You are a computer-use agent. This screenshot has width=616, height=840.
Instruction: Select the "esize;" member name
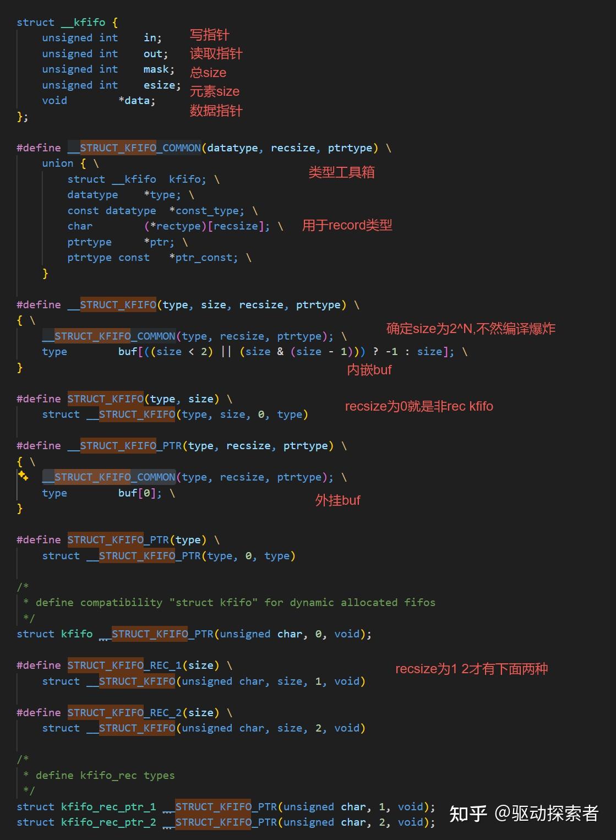click(x=162, y=85)
